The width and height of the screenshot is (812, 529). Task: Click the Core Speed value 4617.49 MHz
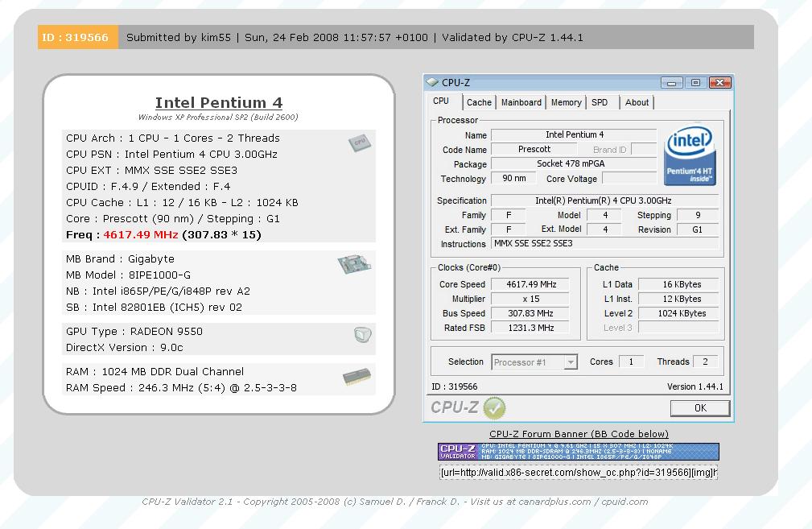(x=530, y=284)
